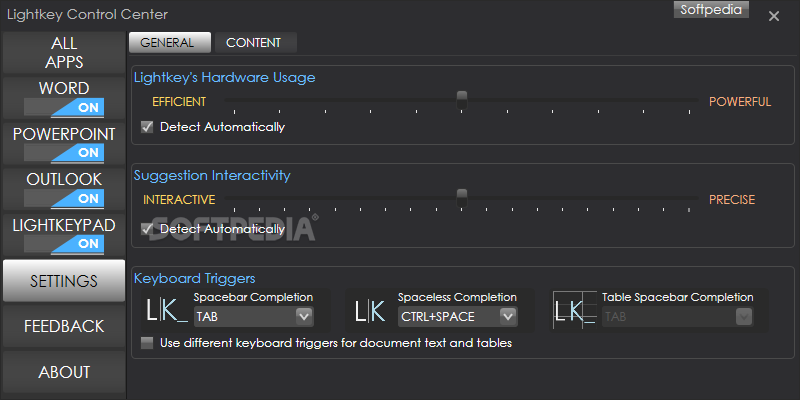Click the Lightkey's Hardware Usage heading
This screenshot has width=800, height=400.
point(224,78)
